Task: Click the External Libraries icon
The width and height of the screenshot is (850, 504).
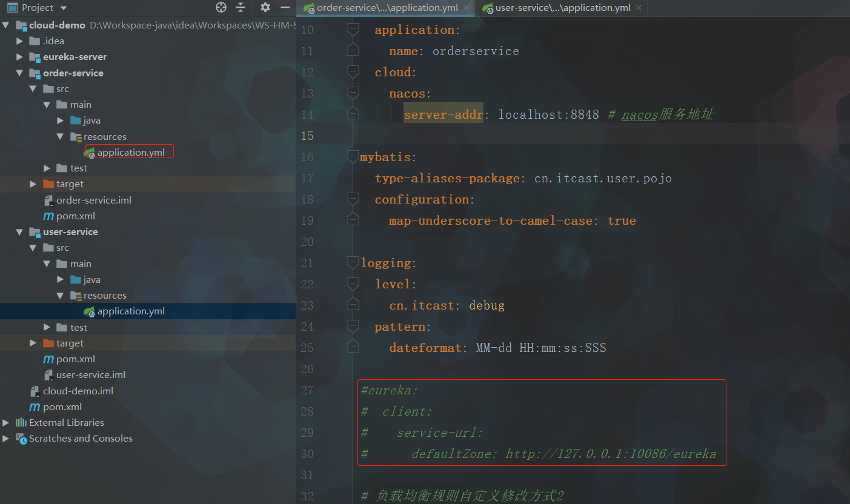Action: [x=21, y=423]
